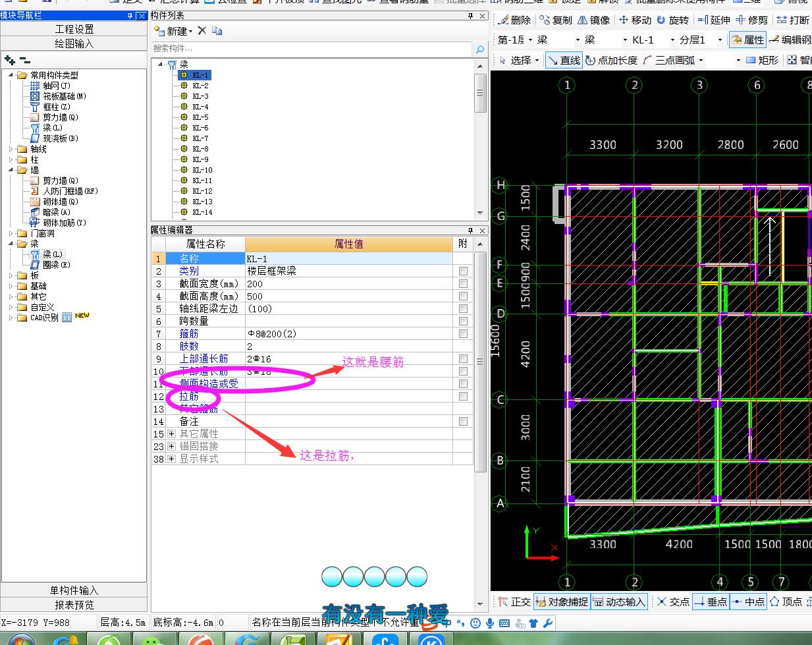Pick the Rotate (旋转) tool

click(x=672, y=20)
